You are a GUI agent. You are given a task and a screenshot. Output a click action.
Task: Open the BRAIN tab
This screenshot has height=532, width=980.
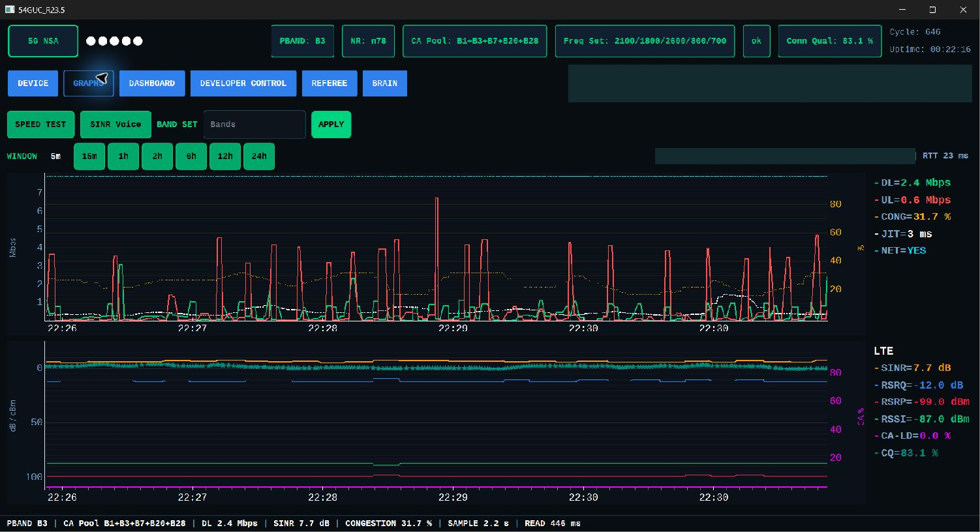pyautogui.click(x=385, y=83)
